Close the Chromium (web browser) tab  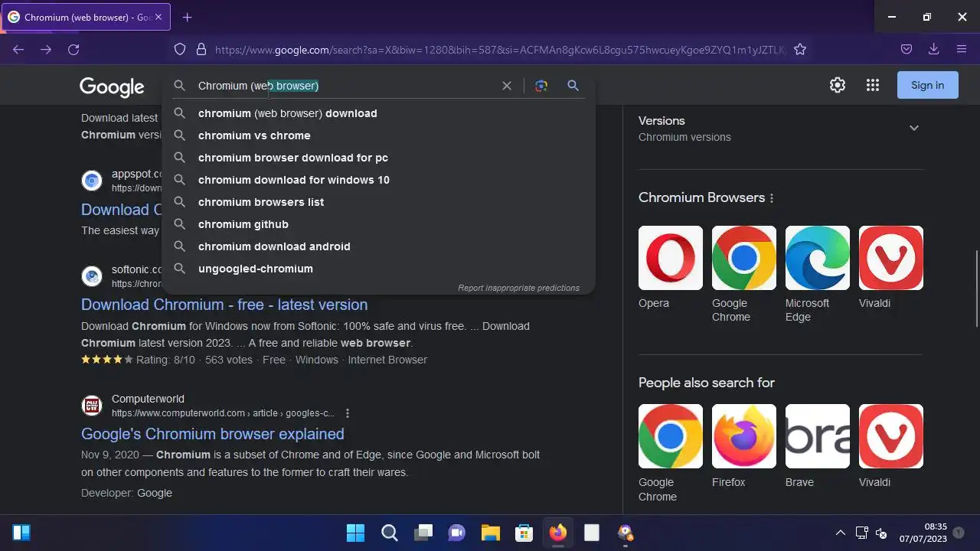click(158, 17)
